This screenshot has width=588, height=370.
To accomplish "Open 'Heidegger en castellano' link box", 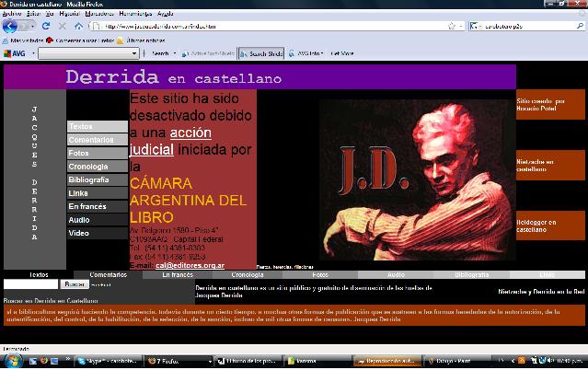I will tap(550, 225).
